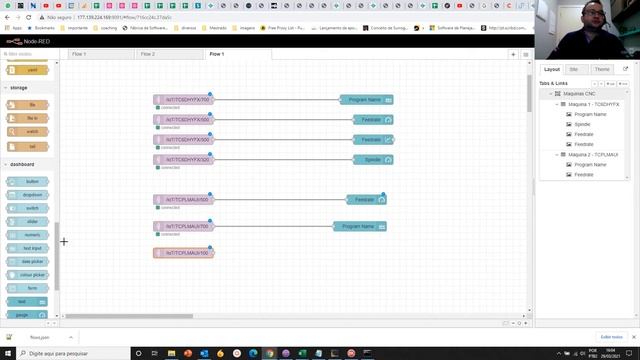Pick the dashboard date picker node

tap(28, 261)
